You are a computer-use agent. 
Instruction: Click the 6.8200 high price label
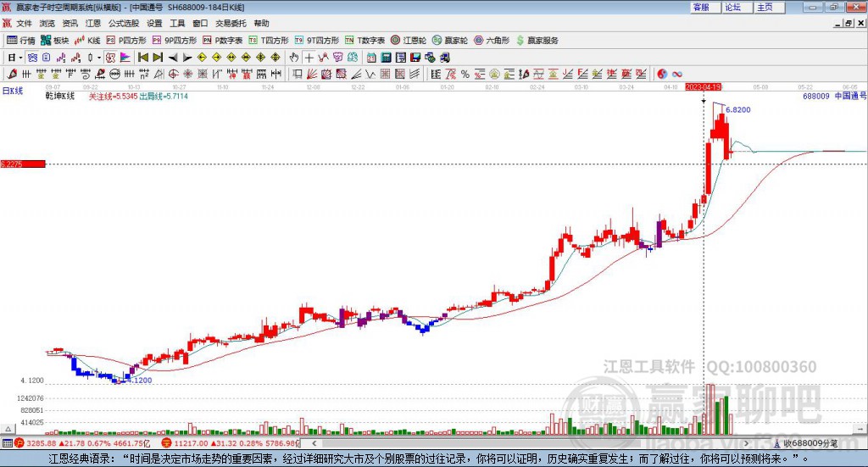[738, 109]
